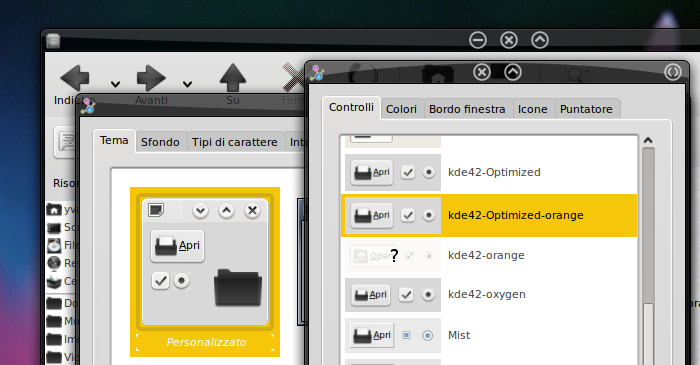Select the Sfondo tab
Viewport: 700px width, 365px height.
click(x=160, y=142)
